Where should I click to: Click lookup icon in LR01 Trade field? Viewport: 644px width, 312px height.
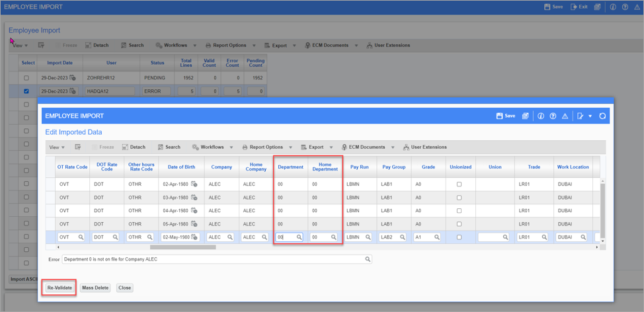pyautogui.click(x=544, y=237)
